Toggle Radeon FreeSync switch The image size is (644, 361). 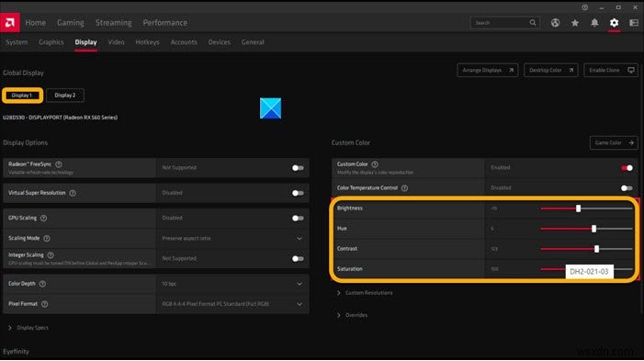(298, 168)
